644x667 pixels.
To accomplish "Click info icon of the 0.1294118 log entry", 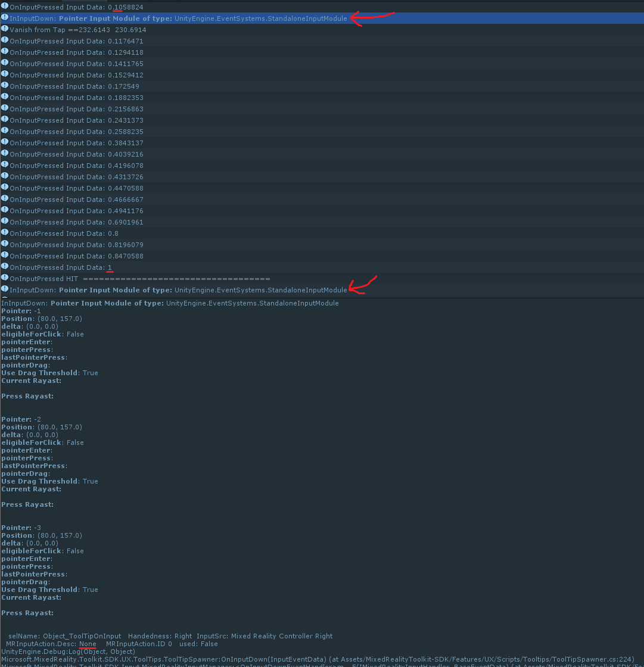I will [5, 51].
